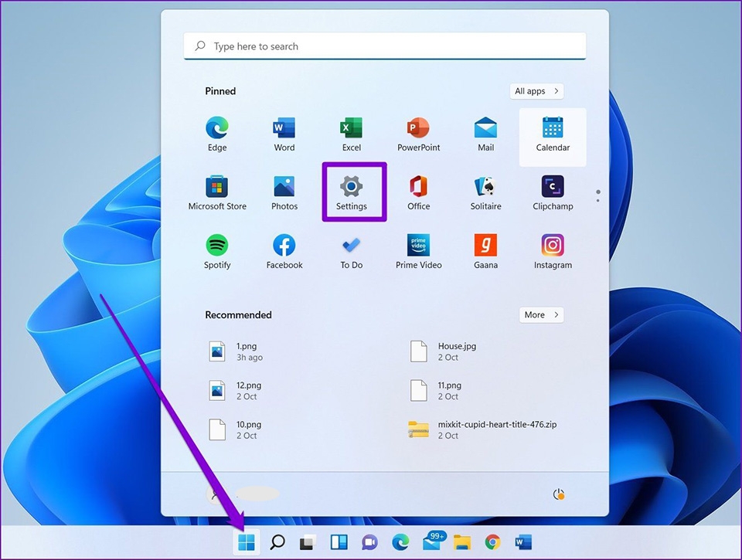Expand the All apps list
The height and width of the screenshot is (560, 742).
tap(536, 90)
